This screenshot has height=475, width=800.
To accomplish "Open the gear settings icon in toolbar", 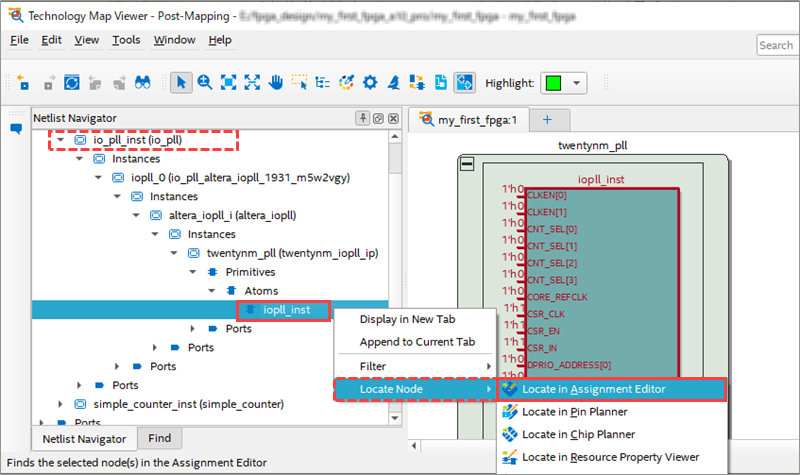I will point(370,83).
